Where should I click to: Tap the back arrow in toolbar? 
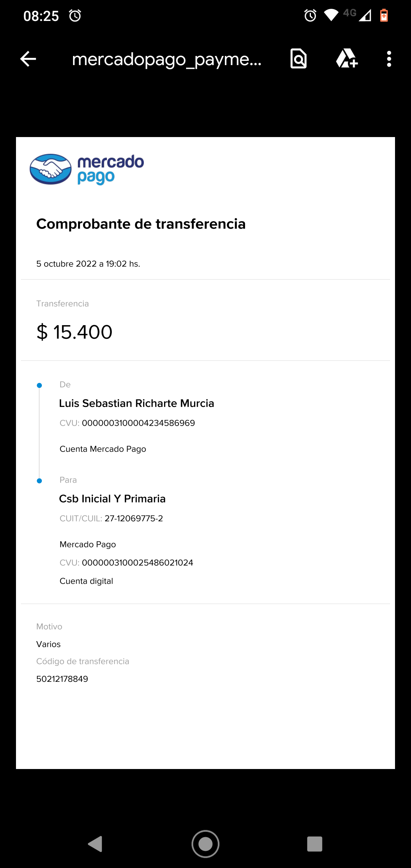click(28, 59)
